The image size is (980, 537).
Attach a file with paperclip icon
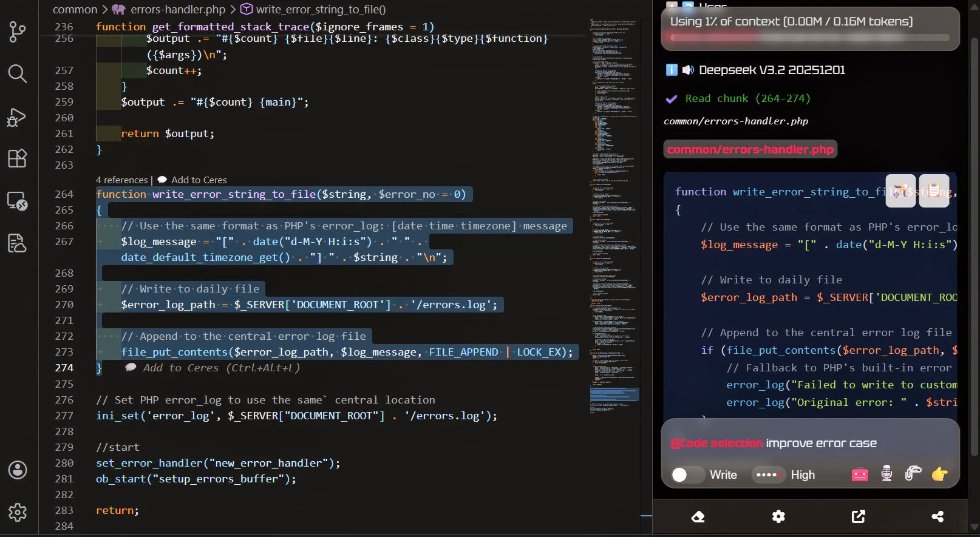coord(913,474)
